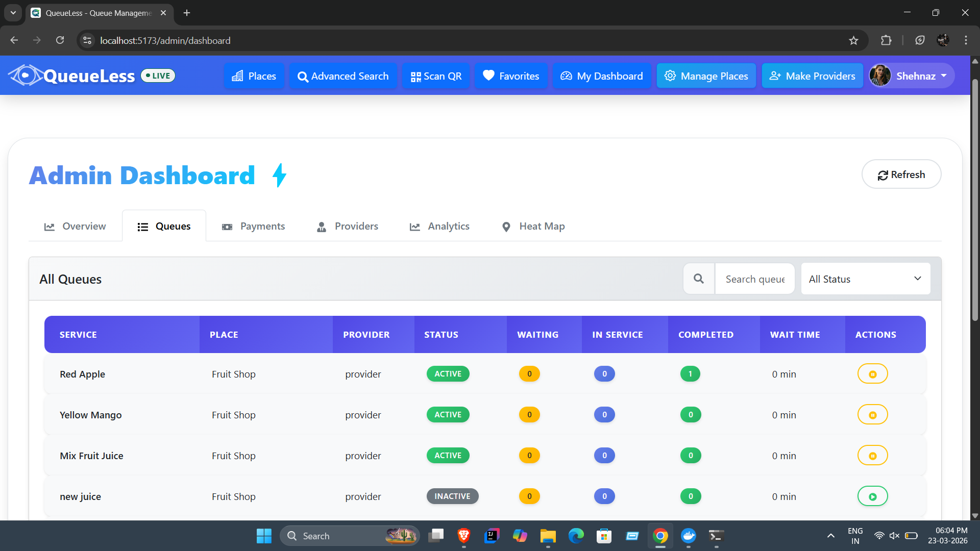Click the search magnifier icon beside queue search
The image size is (980, 551).
pos(699,279)
